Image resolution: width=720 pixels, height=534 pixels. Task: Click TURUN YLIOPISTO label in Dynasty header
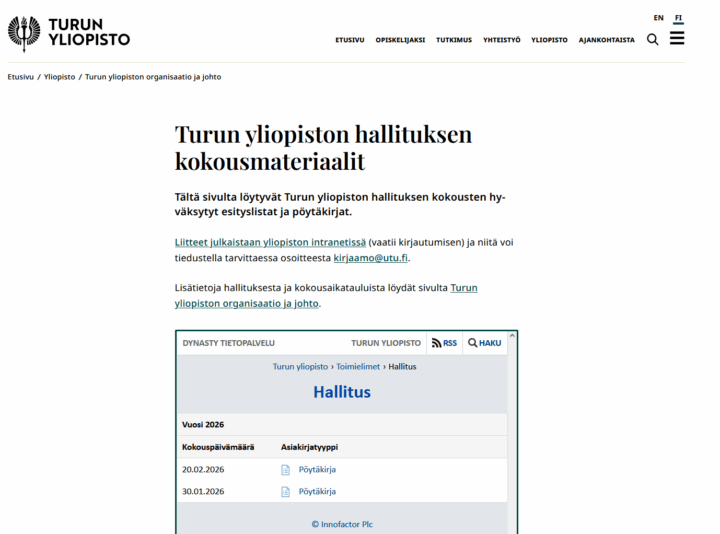(386, 343)
